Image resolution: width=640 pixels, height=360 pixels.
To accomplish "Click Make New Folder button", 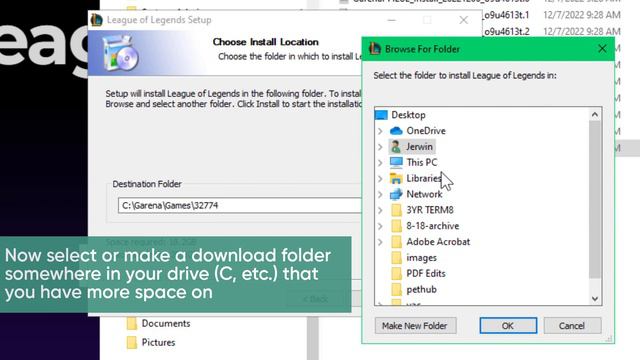I will pyautogui.click(x=415, y=326).
